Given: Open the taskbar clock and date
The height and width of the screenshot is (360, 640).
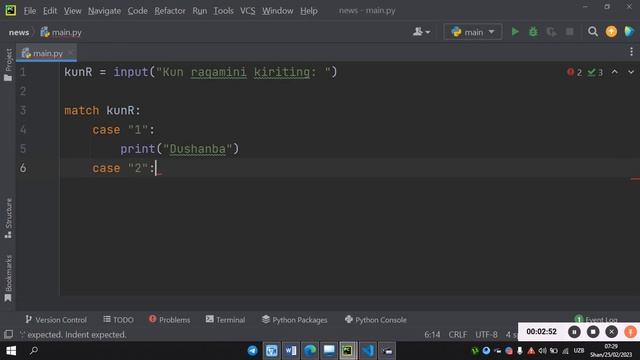Looking at the screenshot, I should 611,351.
